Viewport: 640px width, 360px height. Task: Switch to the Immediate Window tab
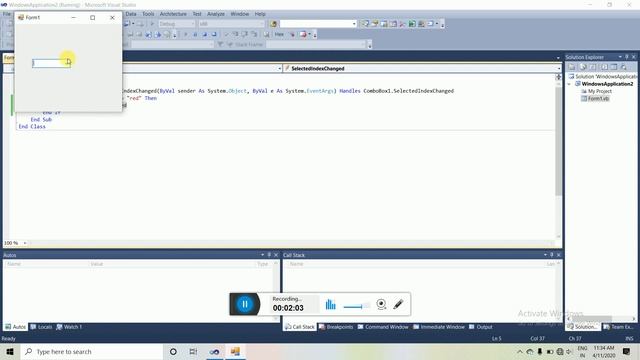(x=439, y=327)
